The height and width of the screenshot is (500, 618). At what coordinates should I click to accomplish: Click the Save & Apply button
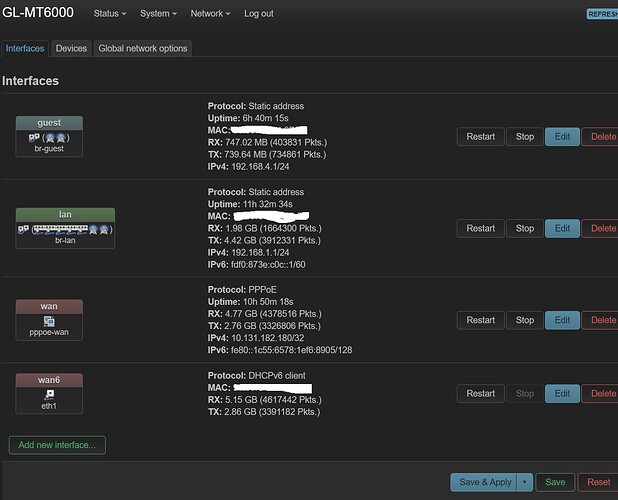484,482
